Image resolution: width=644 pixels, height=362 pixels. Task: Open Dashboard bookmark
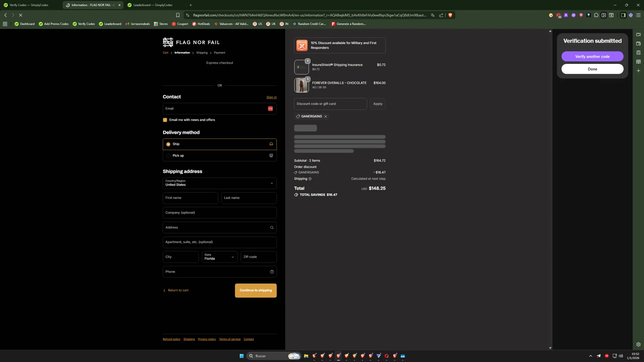(24, 24)
